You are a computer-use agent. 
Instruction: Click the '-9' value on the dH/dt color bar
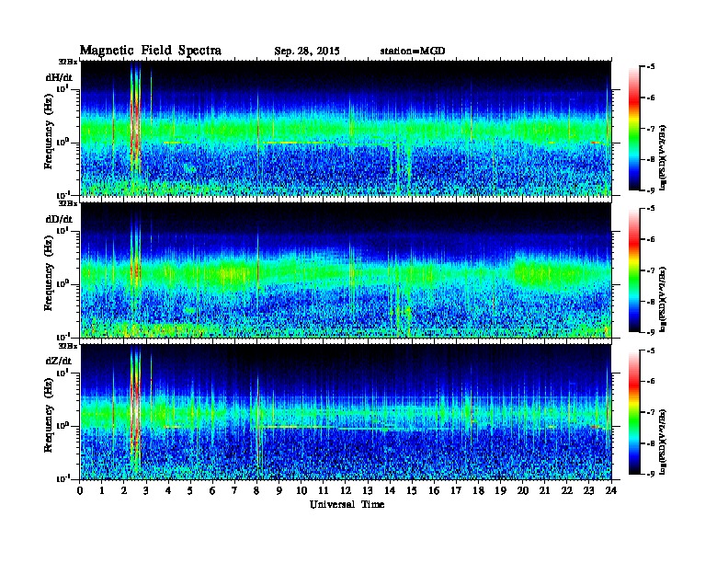pos(651,190)
